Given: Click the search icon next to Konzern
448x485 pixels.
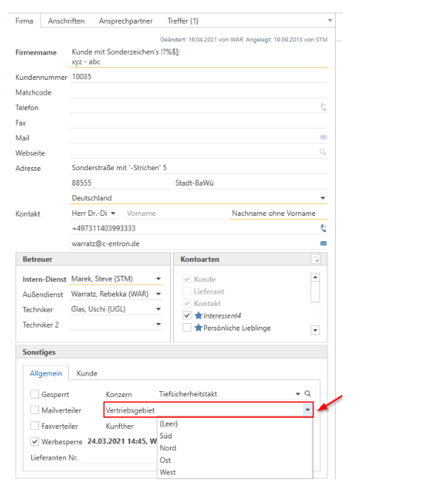Looking at the screenshot, I should coord(308,394).
